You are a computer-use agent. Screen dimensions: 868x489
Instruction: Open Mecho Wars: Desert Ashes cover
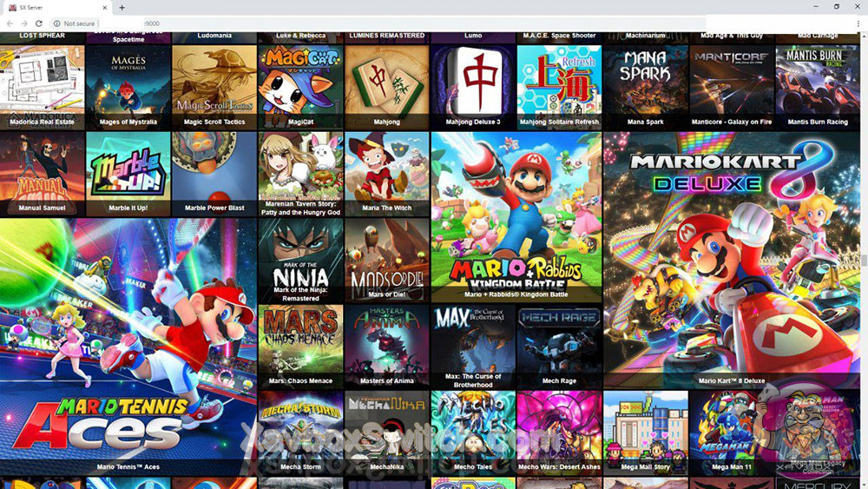[x=559, y=433]
